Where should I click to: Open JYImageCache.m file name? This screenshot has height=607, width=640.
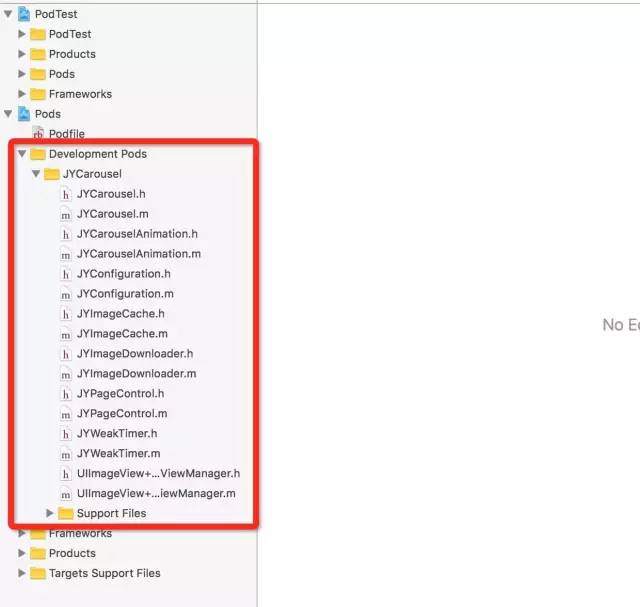tap(122, 334)
